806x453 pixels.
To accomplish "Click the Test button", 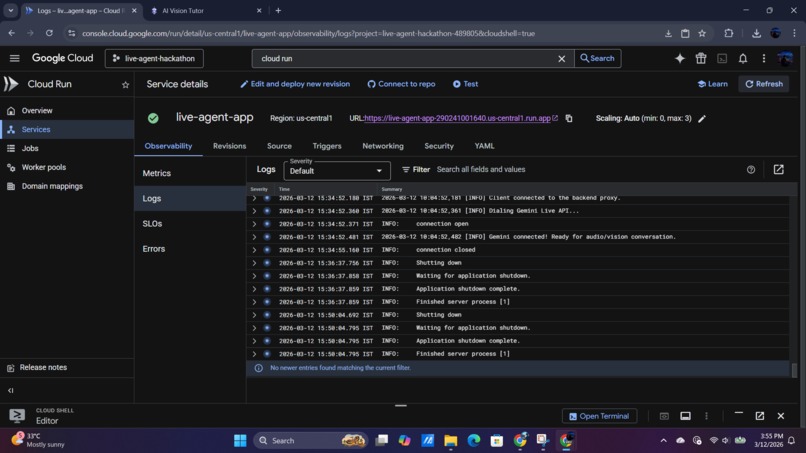I will click(x=465, y=84).
